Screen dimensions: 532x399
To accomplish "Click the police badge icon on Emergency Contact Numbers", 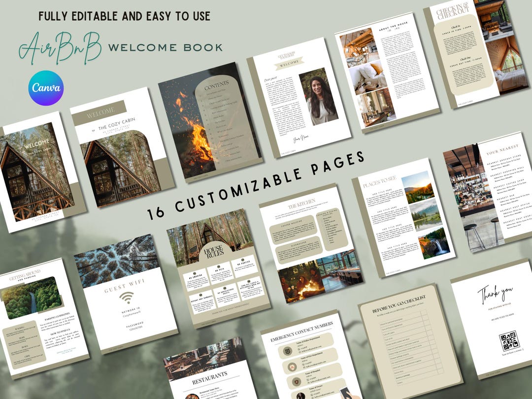I will click(288, 351).
